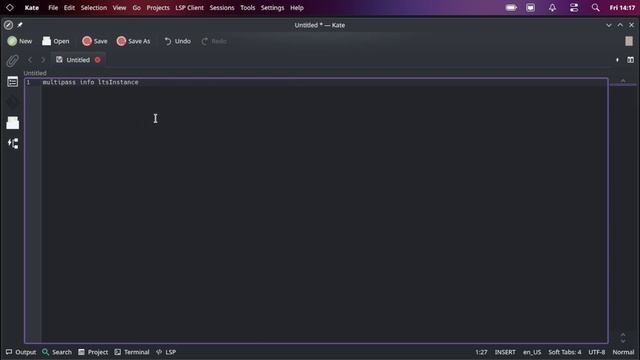Open the View menu
The width and height of the screenshot is (640, 360).
(119, 8)
